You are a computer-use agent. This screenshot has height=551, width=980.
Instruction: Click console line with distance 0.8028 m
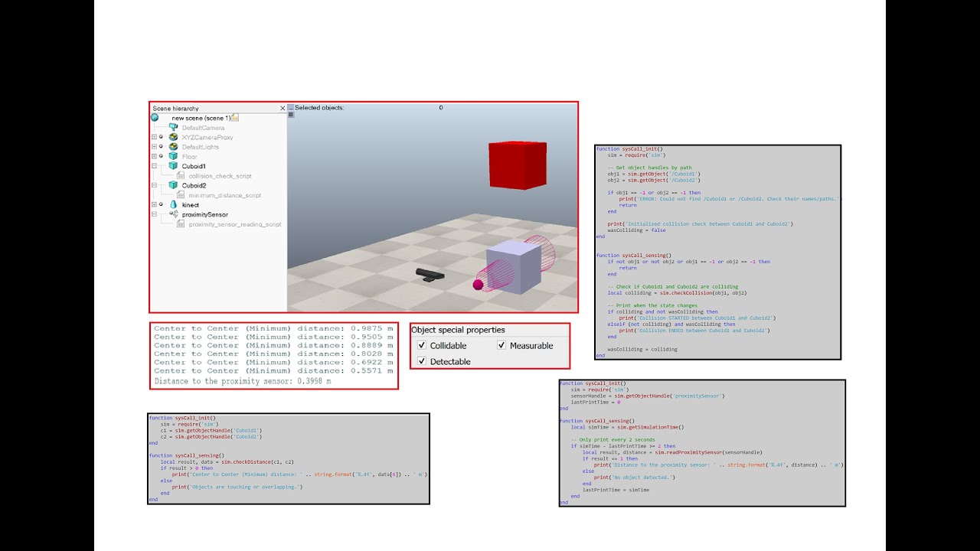click(x=273, y=354)
